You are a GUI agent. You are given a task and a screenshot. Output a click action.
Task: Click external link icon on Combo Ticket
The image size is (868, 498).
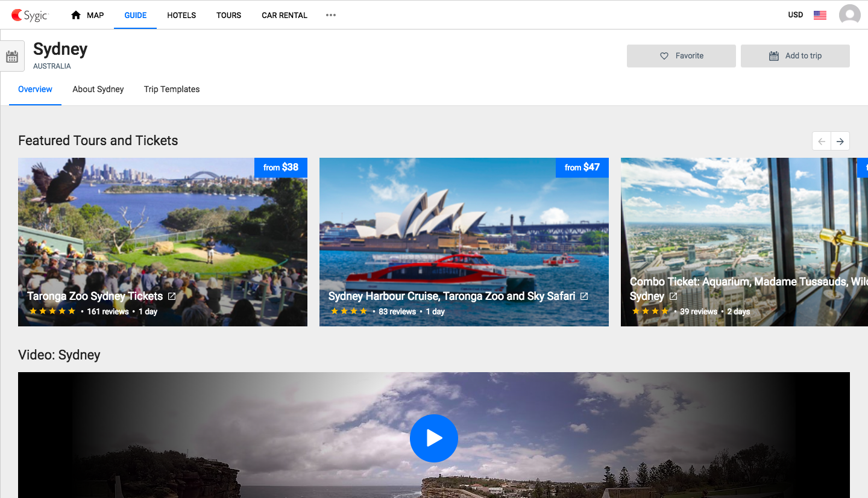pyautogui.click(x=673, y=296)
